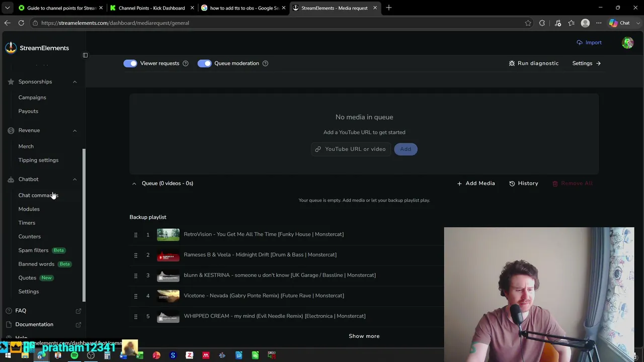This screenshot has width=644, height=362.
Task: Select the Rameses B & Veela thumbnail
Action: (x=168, y=255)
